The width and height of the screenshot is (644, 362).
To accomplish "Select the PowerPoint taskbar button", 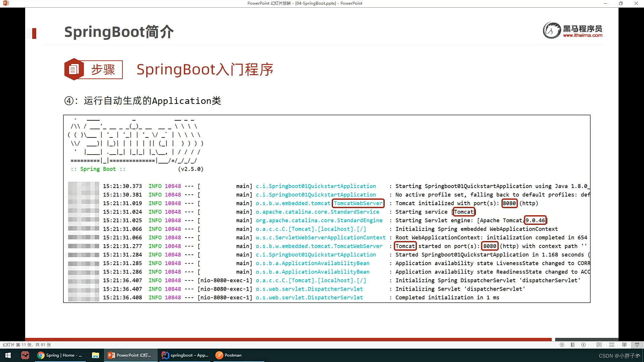I will [130, 355].
